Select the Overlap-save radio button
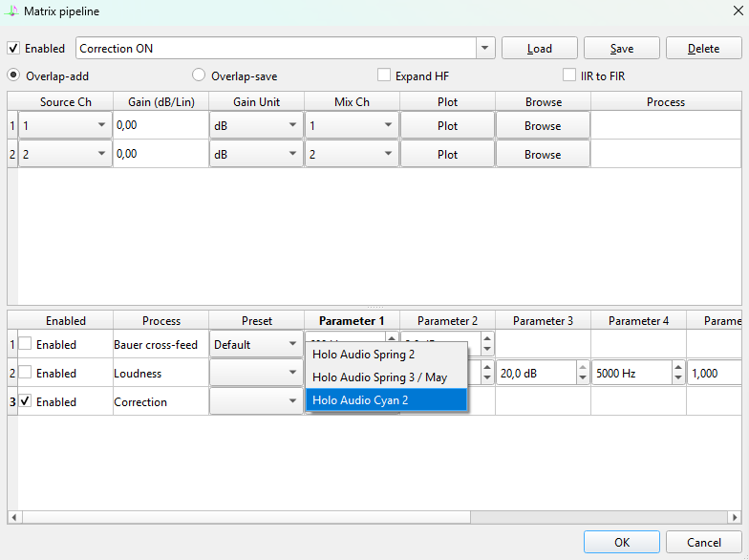749x560 pixels. click(199, 75)
